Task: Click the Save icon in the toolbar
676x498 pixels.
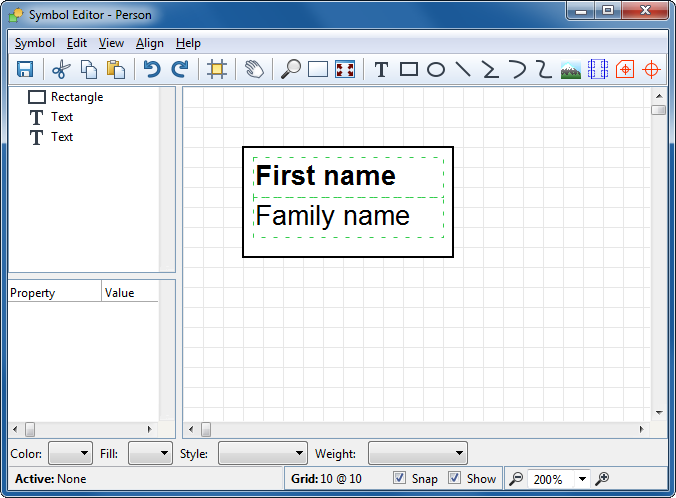Action: tap(25, 69)
